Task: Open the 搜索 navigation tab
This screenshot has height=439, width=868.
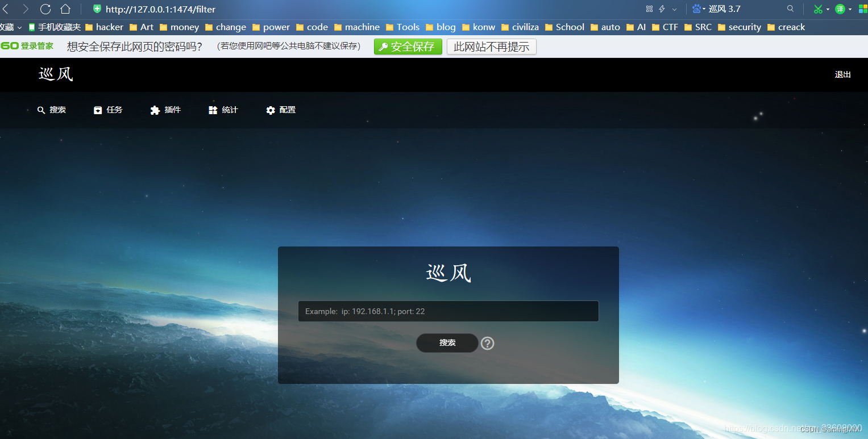Action: (x=52, y=110)
